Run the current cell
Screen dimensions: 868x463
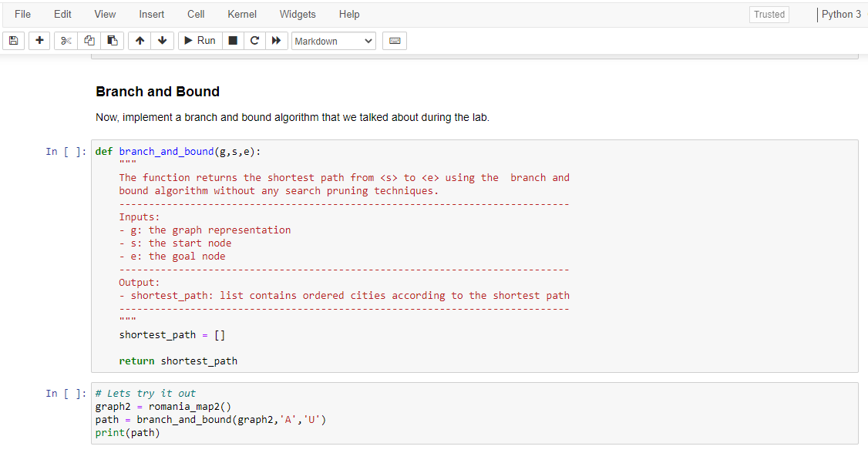199,40
